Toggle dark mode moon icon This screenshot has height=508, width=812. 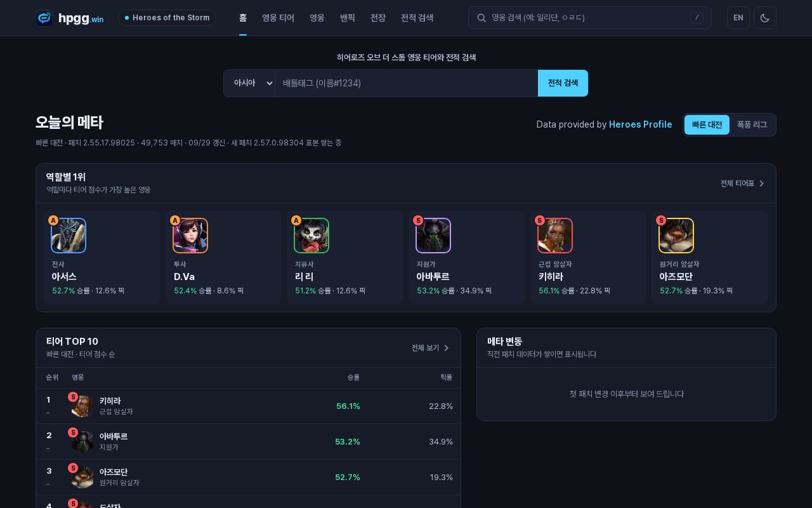(764, 18)
